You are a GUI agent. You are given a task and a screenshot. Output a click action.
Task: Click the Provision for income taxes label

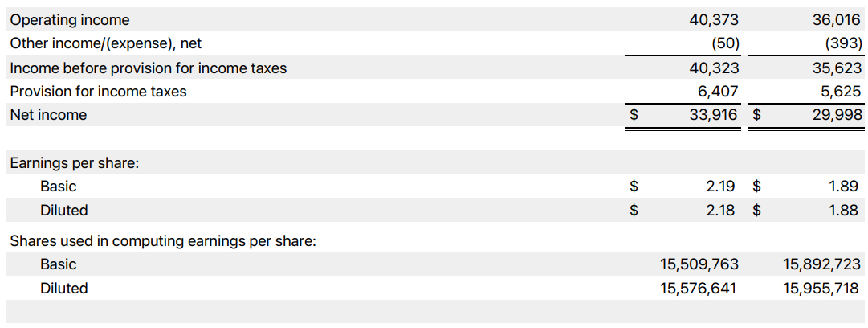point(98,92)
